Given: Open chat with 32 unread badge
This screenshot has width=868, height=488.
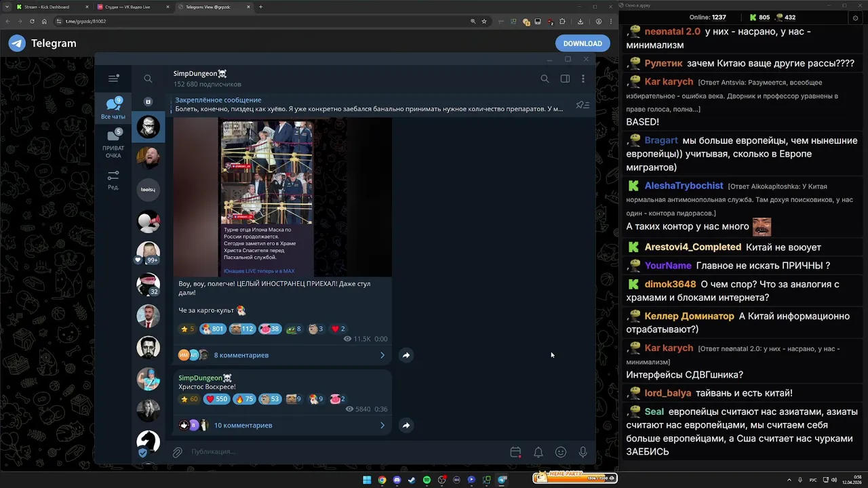Looking at the screenshot, I should point(148,285).
